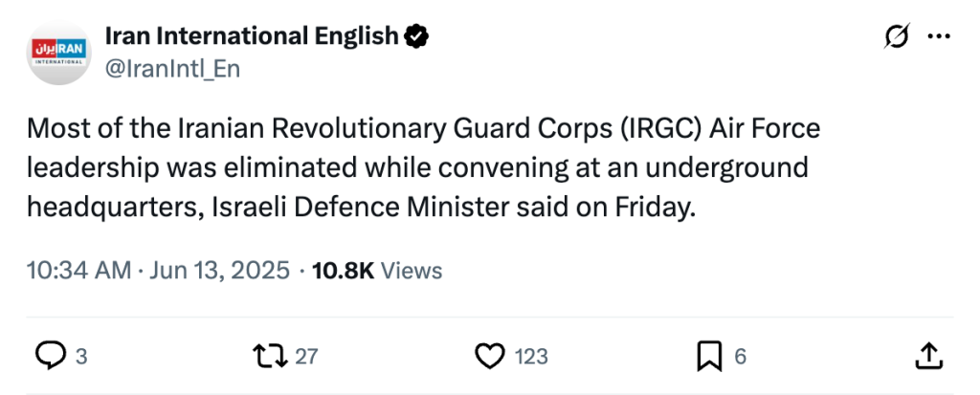Bookmark this post with the bookmark icon
The image size is (980, 395).
[x=708, y=357]
